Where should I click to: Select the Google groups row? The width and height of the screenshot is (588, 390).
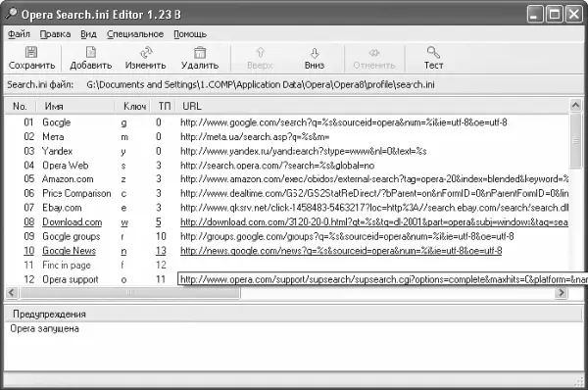click(286, 236)
